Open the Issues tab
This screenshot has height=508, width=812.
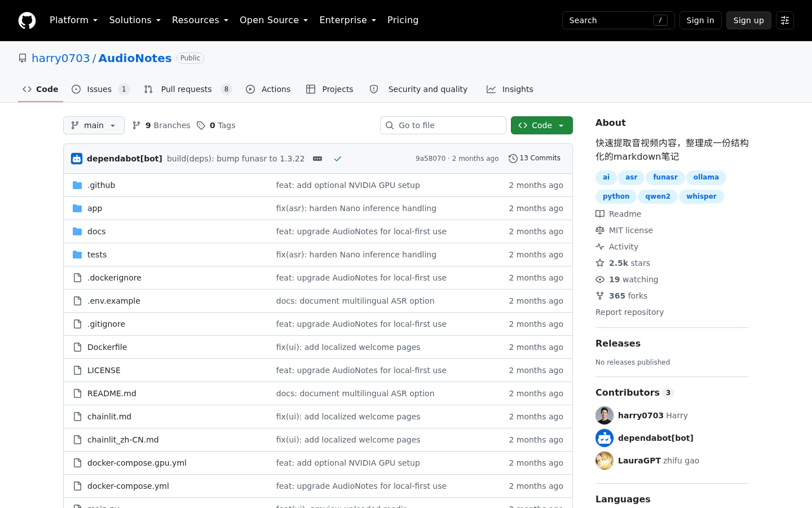coord(100,89)
